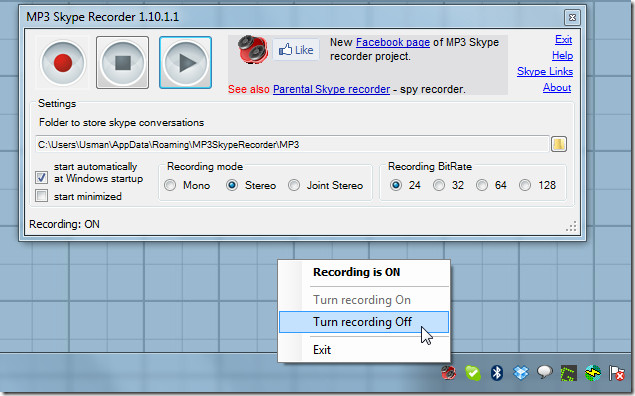Uncheck start automatically at Windows startup
The image size is (635, 396).
click(41, 177)
